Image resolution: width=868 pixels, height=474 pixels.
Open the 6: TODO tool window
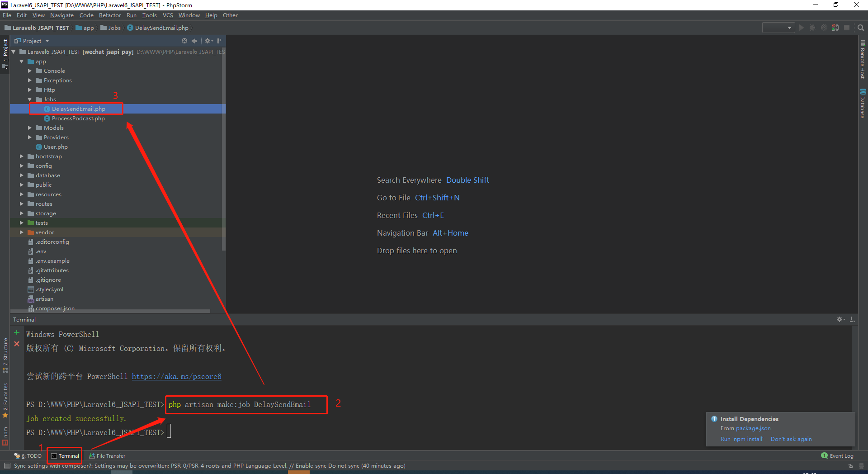point(28,456)
